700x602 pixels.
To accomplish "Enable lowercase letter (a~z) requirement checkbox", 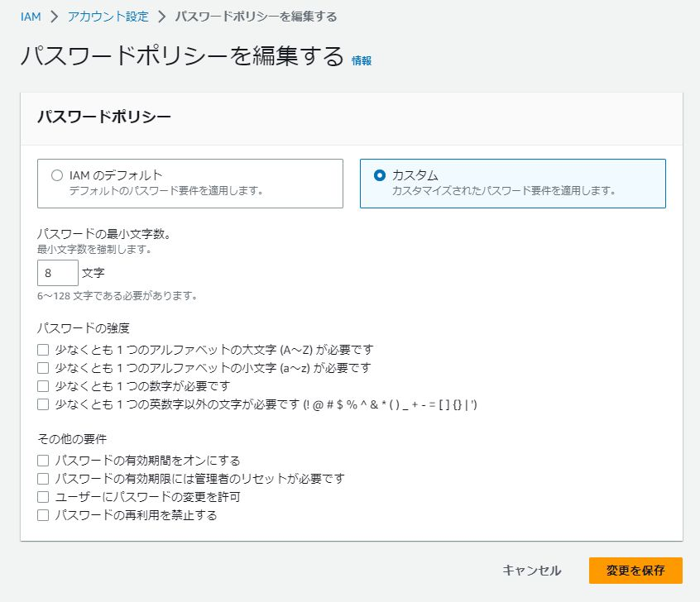I will click(x=43, y=368).
